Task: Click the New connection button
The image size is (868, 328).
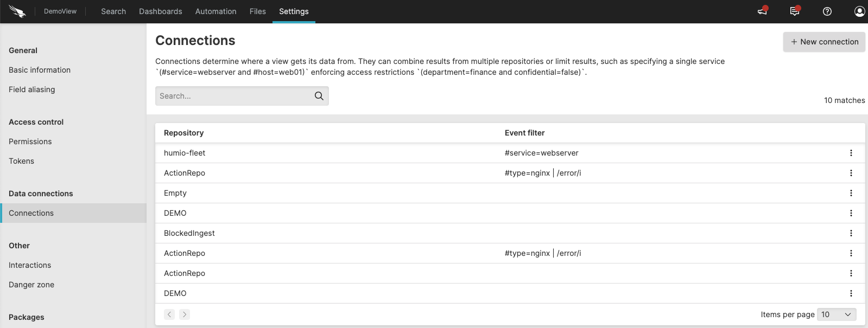Action: click(824, 42)
